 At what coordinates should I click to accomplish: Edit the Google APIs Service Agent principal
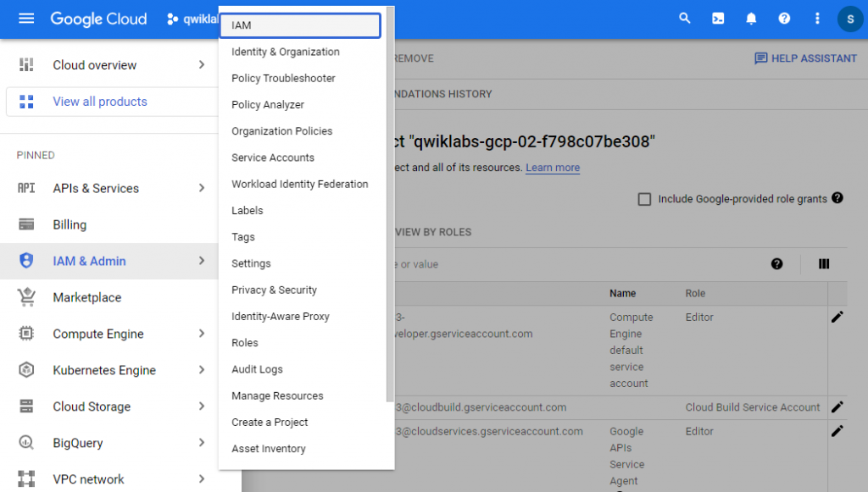(837, 431)
